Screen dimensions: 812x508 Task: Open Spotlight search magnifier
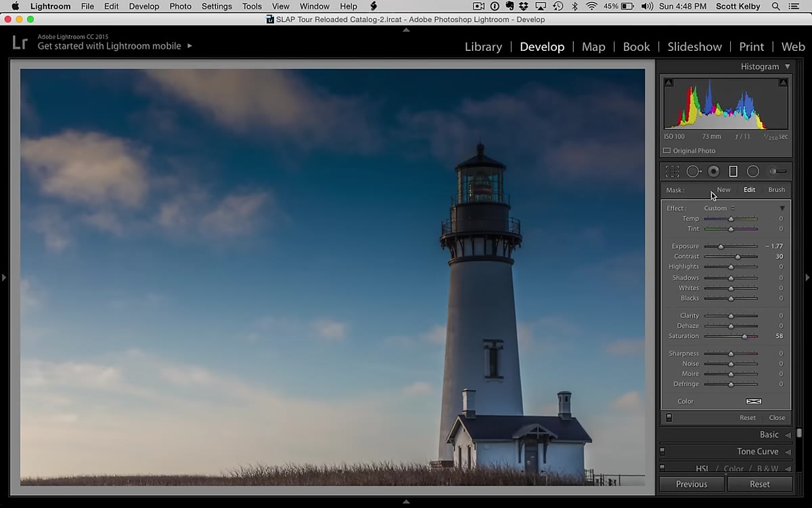pos(775,6)
